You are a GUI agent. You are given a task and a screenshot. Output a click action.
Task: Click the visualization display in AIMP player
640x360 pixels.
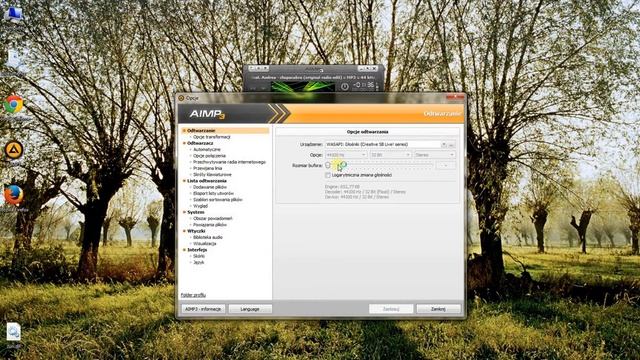point(303,87)
